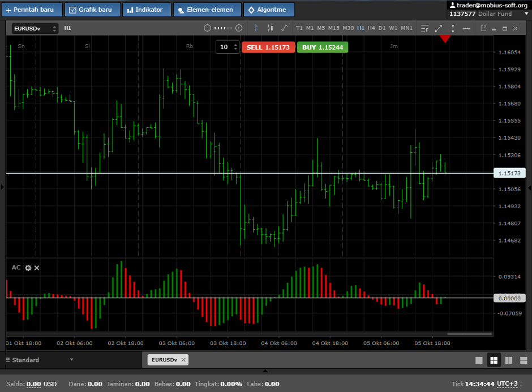The image size is (532, 392).
Task: Click BUY at 1.15244
Action: pos(323,48)
